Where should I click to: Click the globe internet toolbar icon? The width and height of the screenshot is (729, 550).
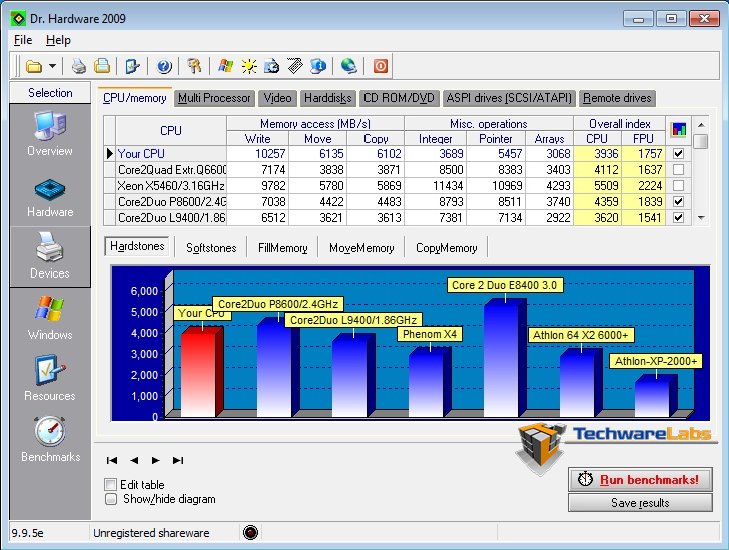pos(349,66)
